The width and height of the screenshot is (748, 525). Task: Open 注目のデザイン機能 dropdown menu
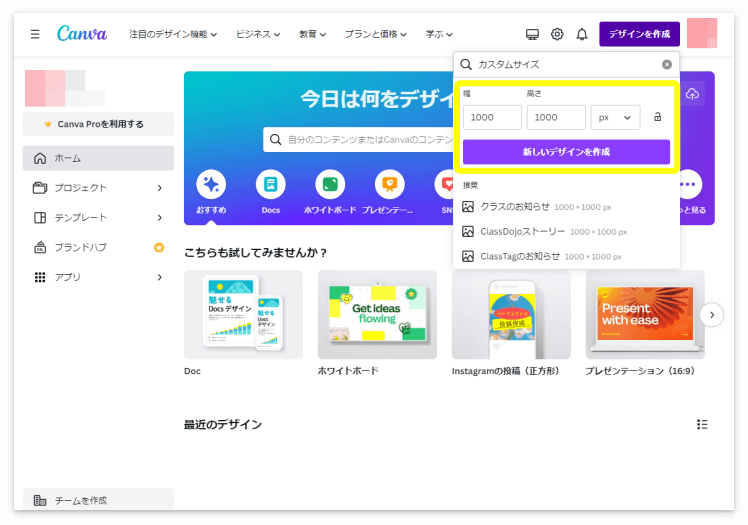(173, 34)
